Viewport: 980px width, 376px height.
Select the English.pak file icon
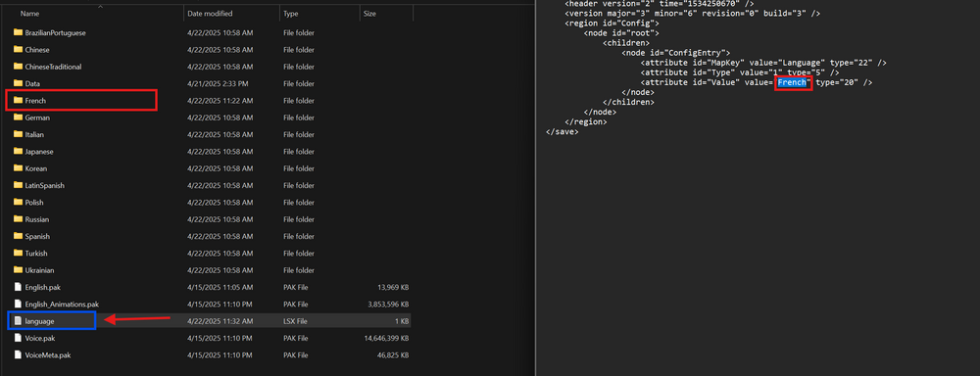click(x=18, y=287)
